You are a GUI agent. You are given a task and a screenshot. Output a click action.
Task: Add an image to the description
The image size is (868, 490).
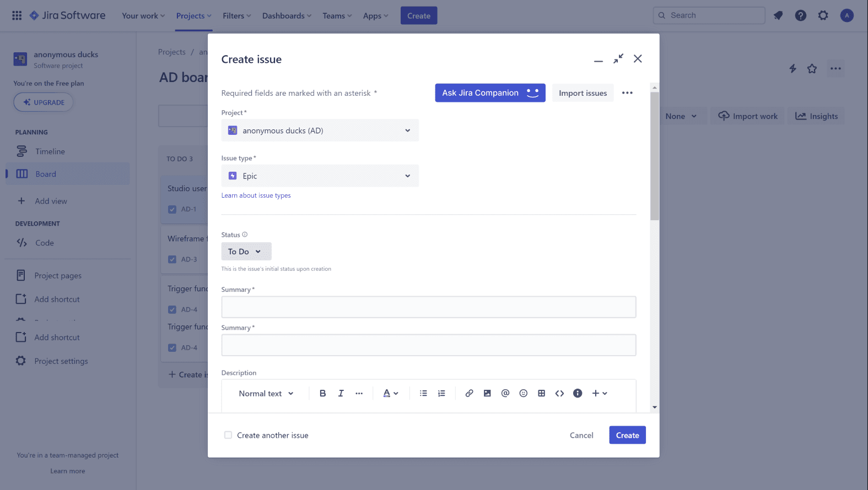[487, 393]
